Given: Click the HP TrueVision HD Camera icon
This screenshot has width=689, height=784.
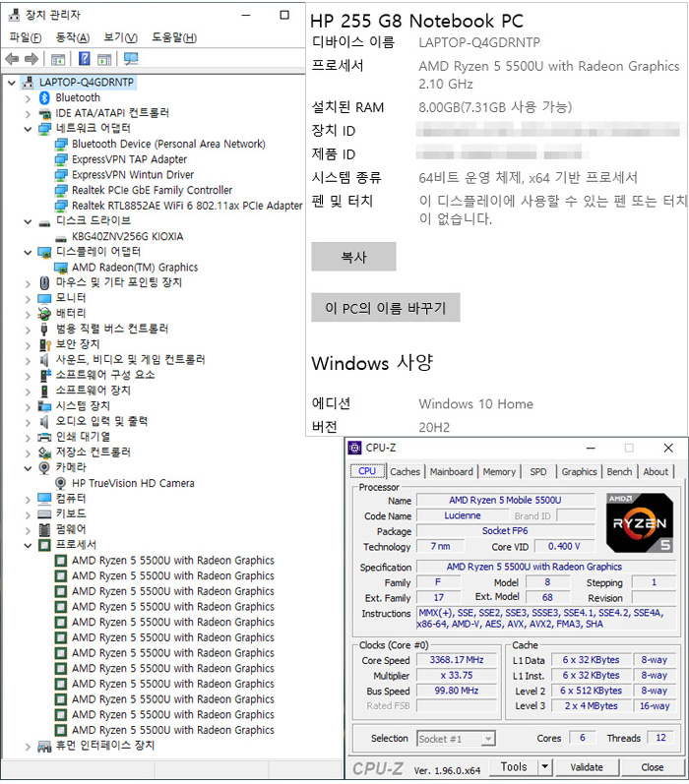Looking at the screenshot, I should pos(61,484).
